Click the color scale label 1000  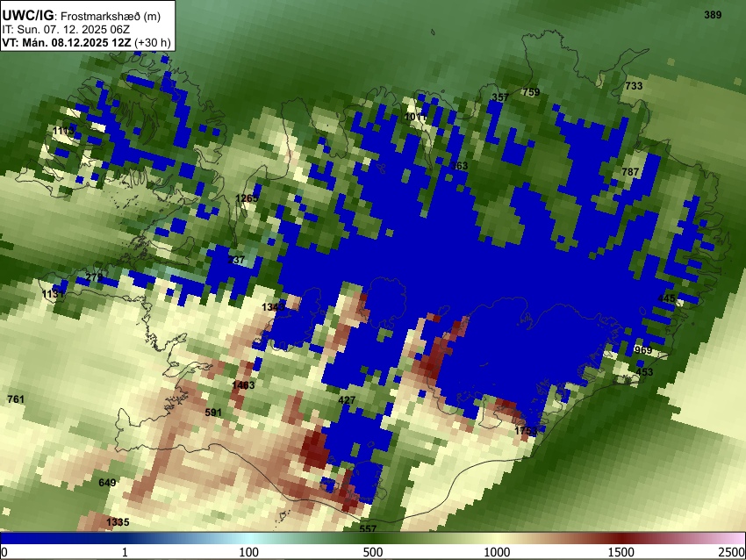(497, 552)
